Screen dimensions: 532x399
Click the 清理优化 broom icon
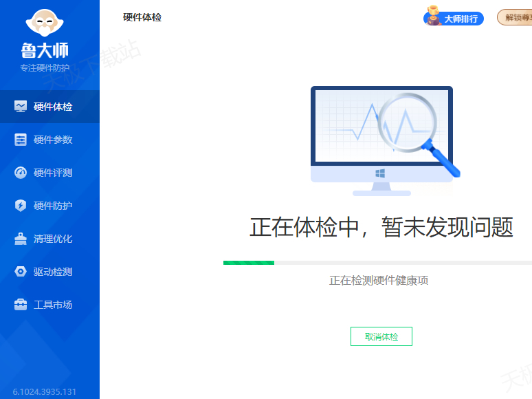coord(21,239)
